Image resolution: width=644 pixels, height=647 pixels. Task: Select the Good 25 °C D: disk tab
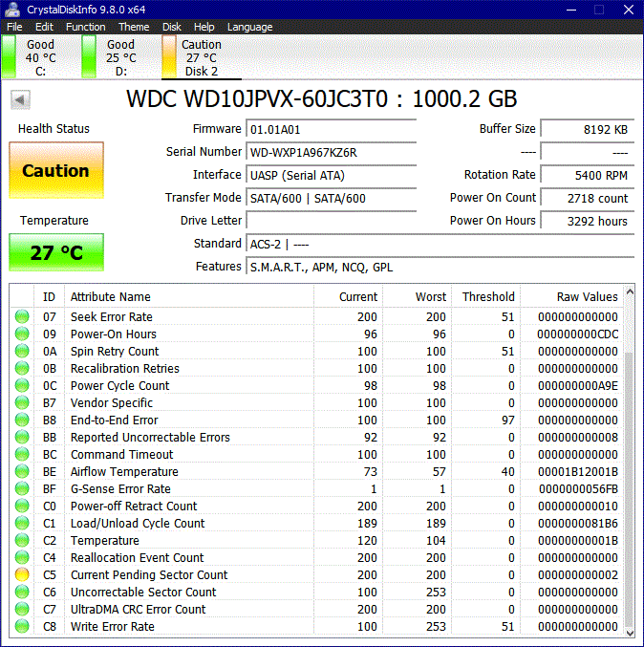[121, 57]
